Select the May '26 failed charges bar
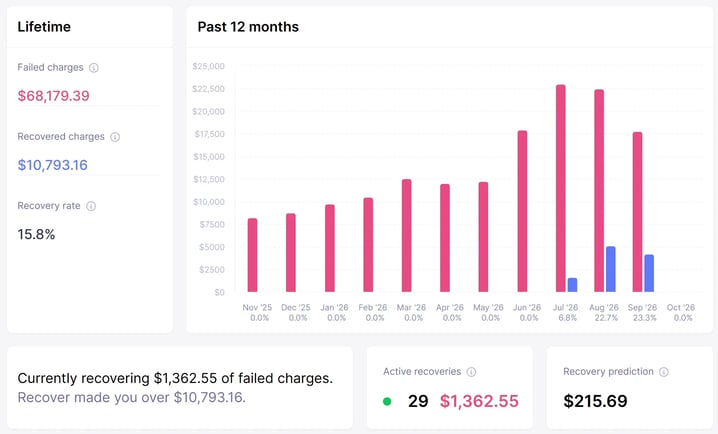Image resolution: width=718 pixels, height=434 pixels. [x=483, y=237]
